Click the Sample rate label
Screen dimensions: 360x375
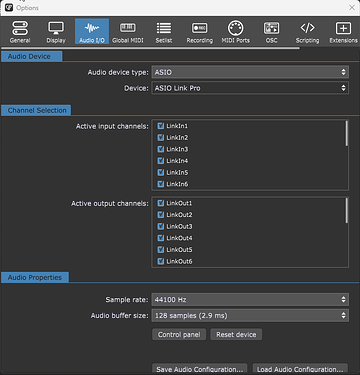[127, 300]
